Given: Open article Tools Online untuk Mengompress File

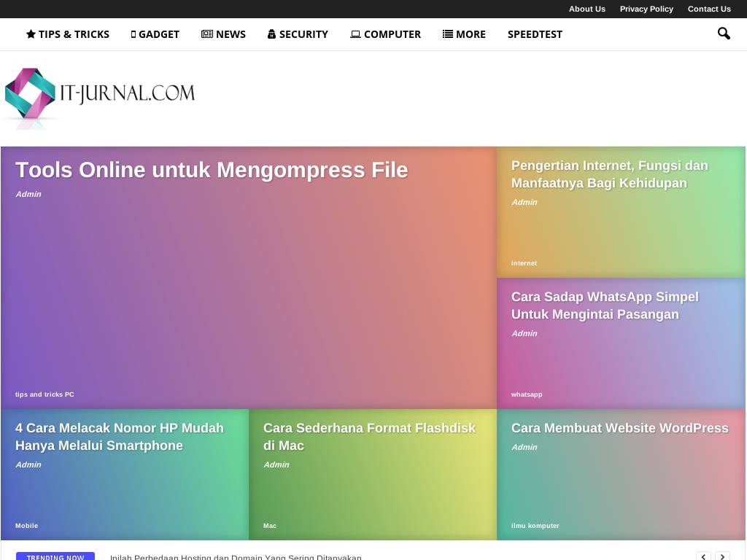Looking at the screenshot, I should (x=212, y=170).
